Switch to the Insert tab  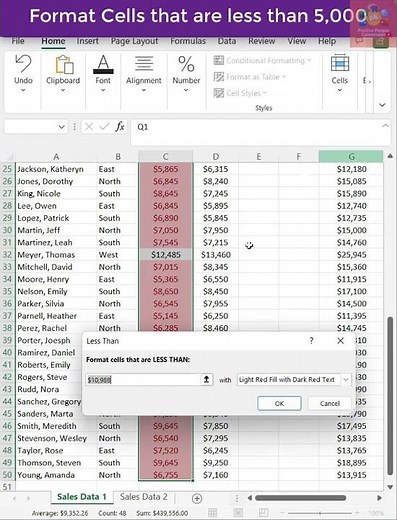click(87, 41)
